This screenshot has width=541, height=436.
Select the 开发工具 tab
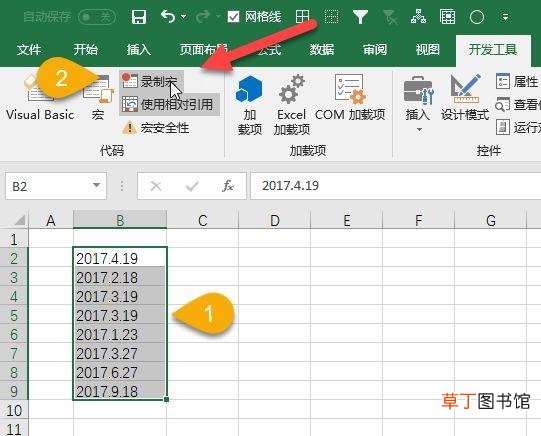493,50
